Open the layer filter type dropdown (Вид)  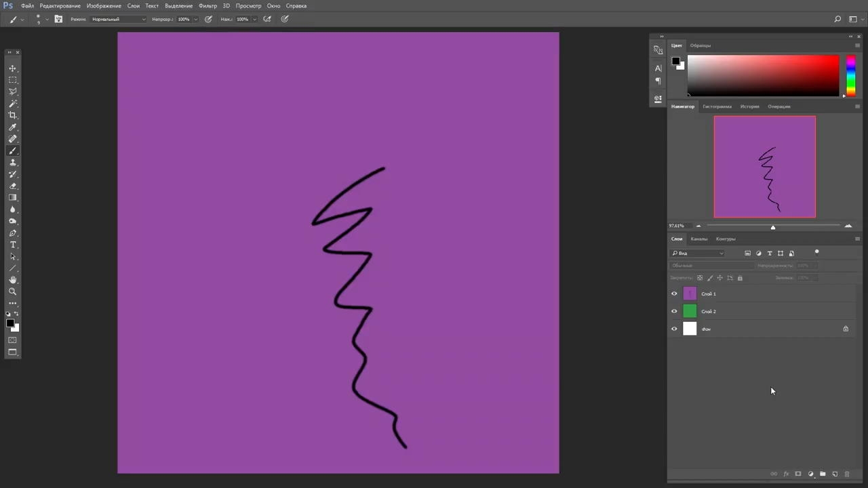pyautogui.click(x=698, y=253)
